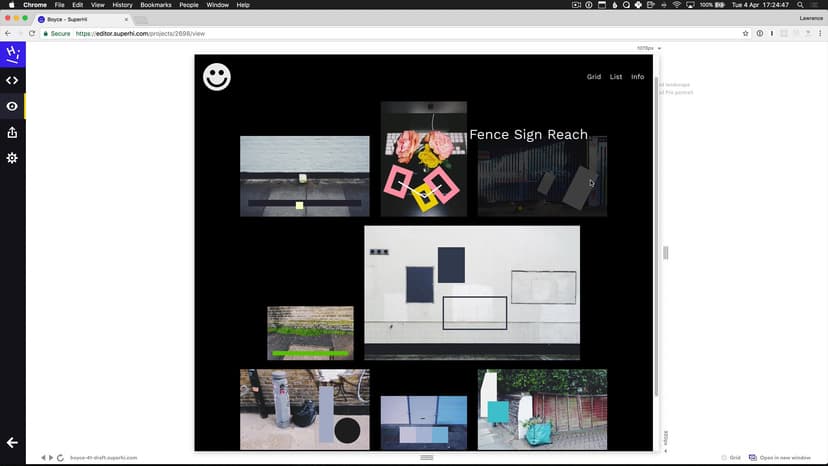Click the Info navigation link
Screen dimensions: 828x466
click(637, 77)
